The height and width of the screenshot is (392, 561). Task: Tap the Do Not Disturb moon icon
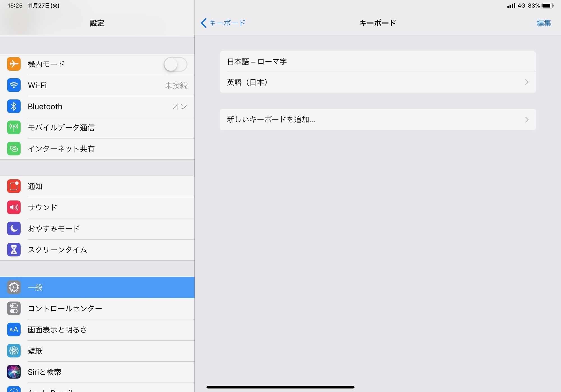coord(14,228)
